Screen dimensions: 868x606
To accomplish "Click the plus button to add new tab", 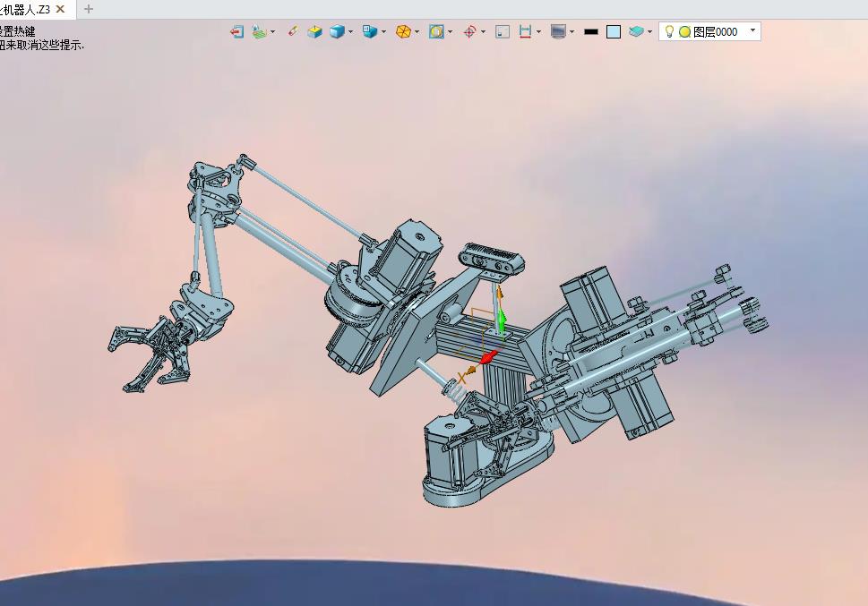I will click(x=89, y=9).
